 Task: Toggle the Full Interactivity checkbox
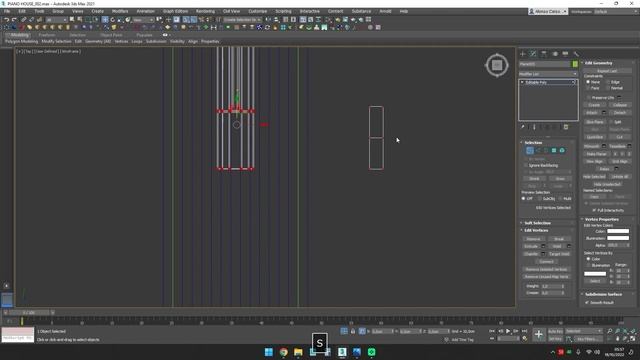click(594, 210)
